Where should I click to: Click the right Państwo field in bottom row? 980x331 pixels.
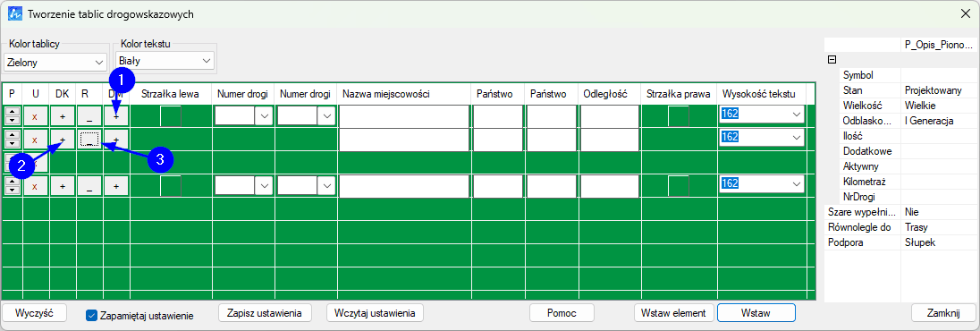pos(551,186)
